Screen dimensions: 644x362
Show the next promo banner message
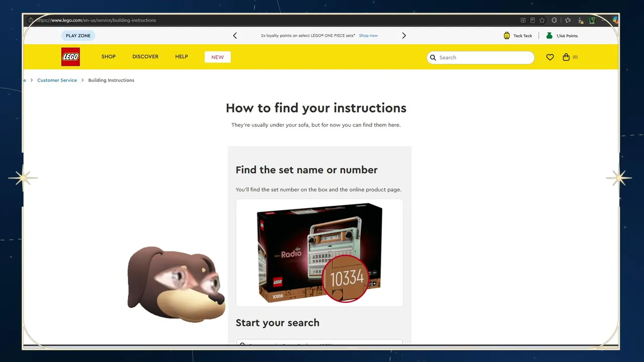pos(404,36)
